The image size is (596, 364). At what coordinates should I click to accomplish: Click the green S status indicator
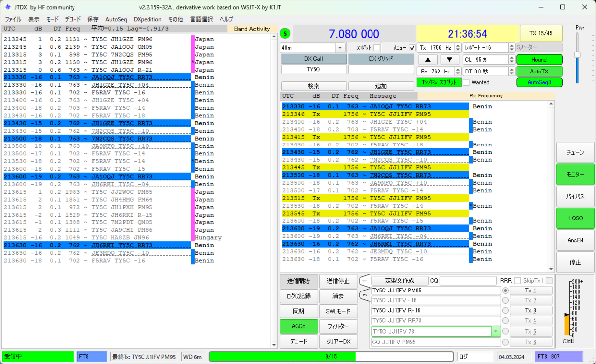click(x=285, y=34)
